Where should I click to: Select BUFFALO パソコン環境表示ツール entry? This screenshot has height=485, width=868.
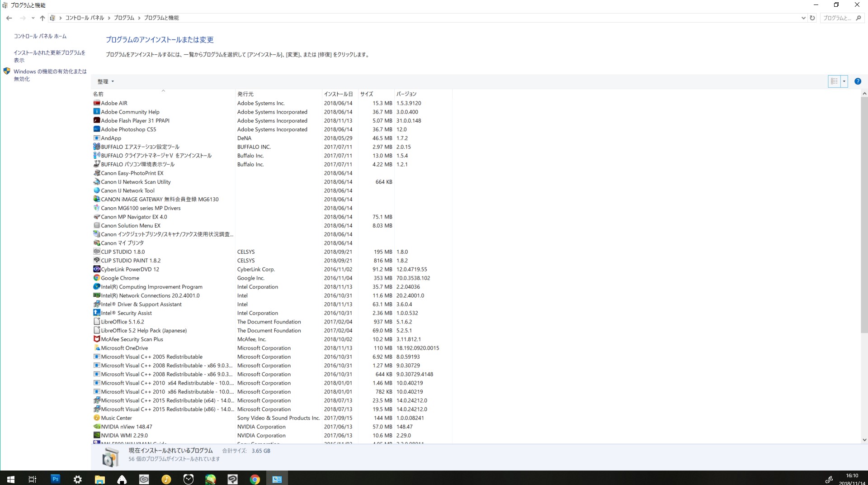(272, 165)
